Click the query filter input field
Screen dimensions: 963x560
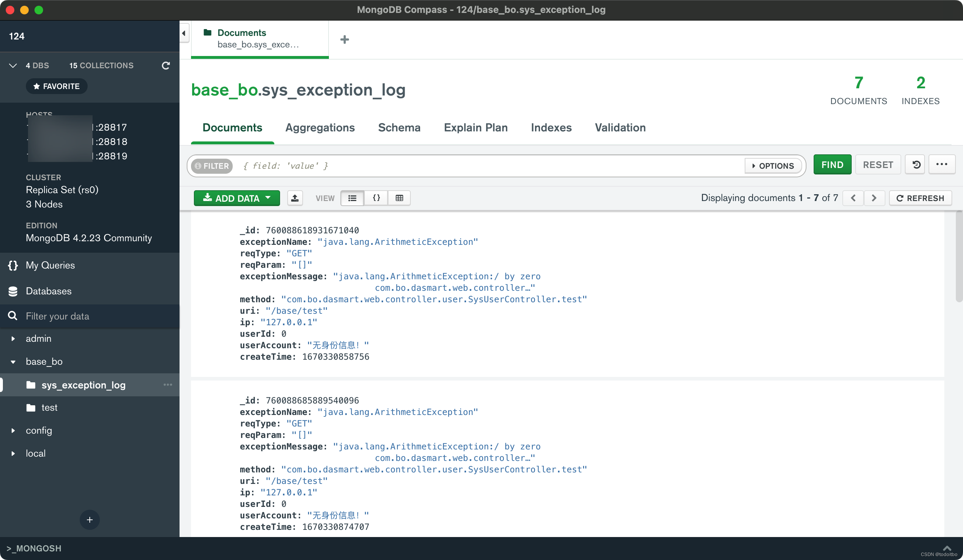click(489, 166)
